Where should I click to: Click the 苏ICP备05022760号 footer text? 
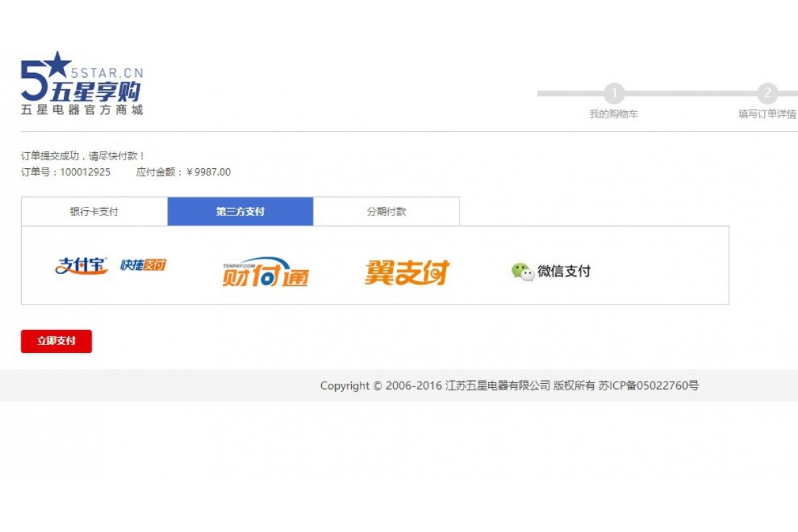pyautogui.click(x=648, y=386)
